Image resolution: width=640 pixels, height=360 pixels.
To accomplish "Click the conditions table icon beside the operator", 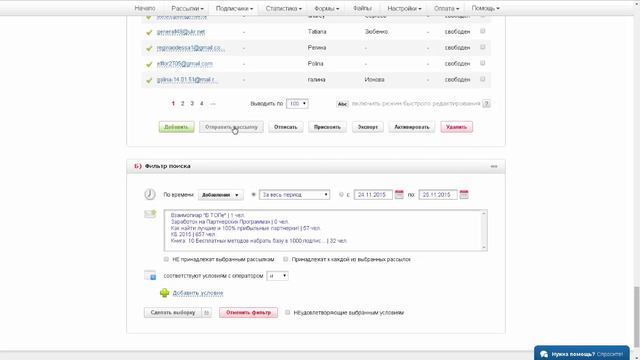I will [x=150, y=276].
